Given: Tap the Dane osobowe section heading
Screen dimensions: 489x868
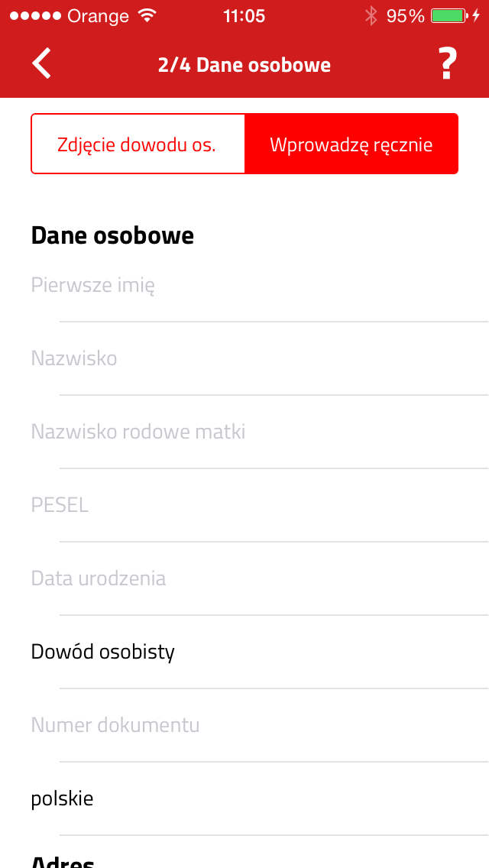Looking at the screenshot, I should point(112,235).
